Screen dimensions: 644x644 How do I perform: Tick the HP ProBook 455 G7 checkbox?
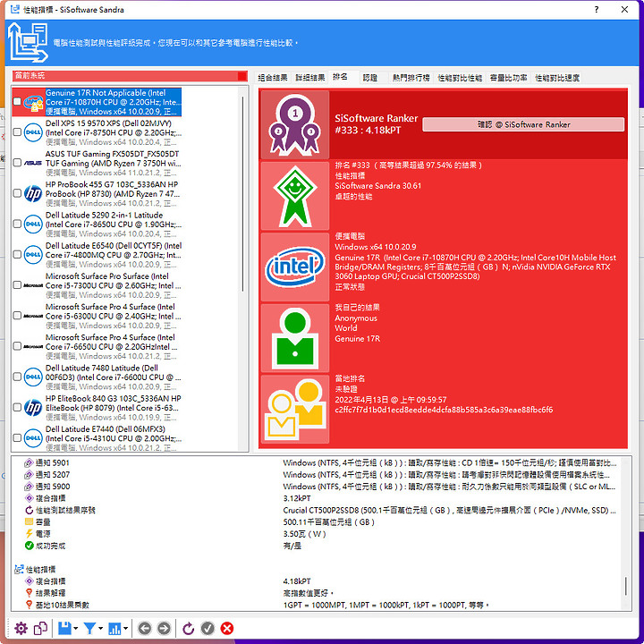17,193
